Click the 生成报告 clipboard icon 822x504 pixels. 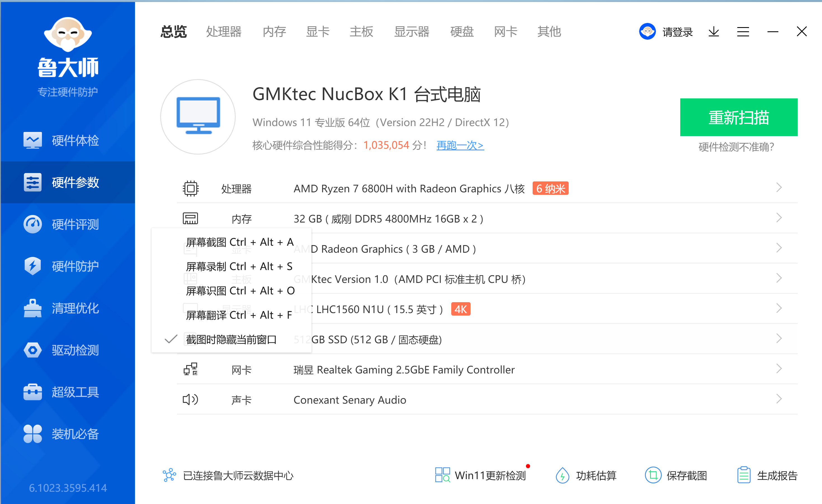pyautogui.click(x=744, y=475)
